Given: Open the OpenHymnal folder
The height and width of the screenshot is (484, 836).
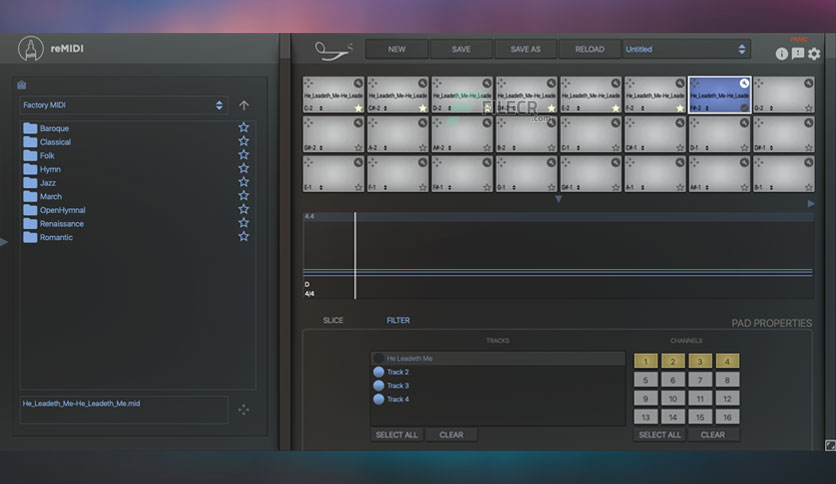Looking at the screenshot, I should tap(62, 210).
